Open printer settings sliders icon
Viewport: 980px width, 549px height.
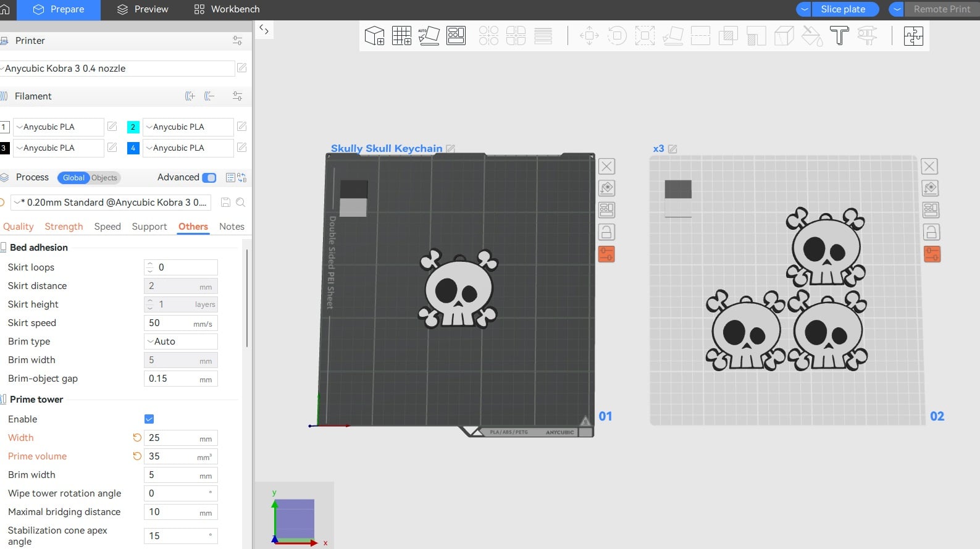click(x=237, y=41)
